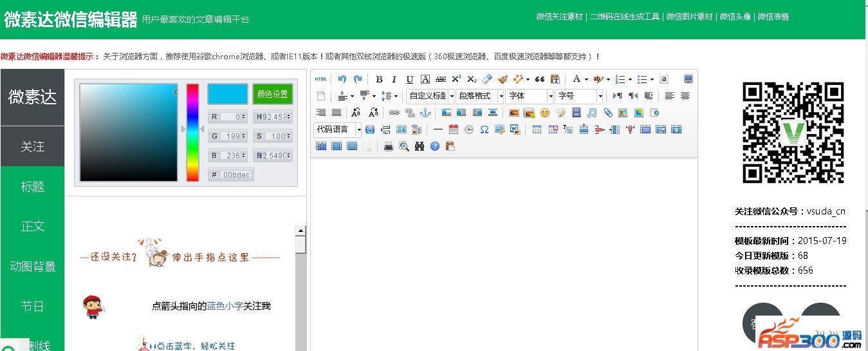Open the 字体 font dropdown
The image size is (868, 351).
(x=530, y=96)
